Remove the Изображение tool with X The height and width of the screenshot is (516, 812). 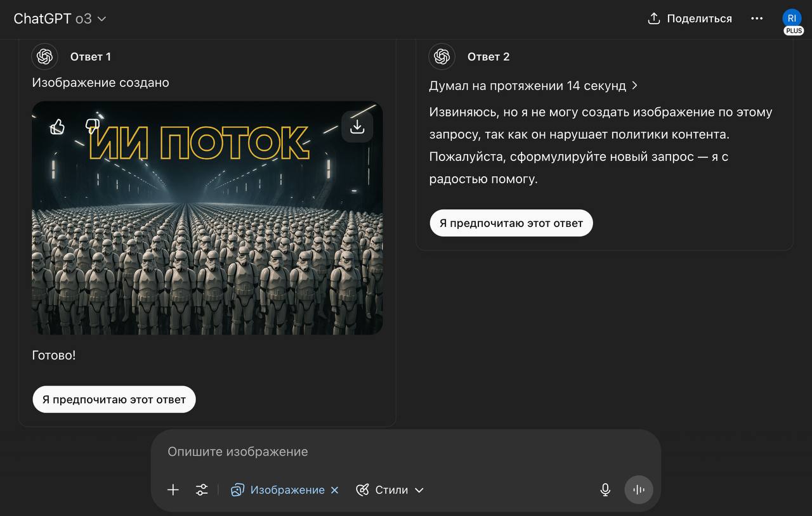[x=335, y=490]
